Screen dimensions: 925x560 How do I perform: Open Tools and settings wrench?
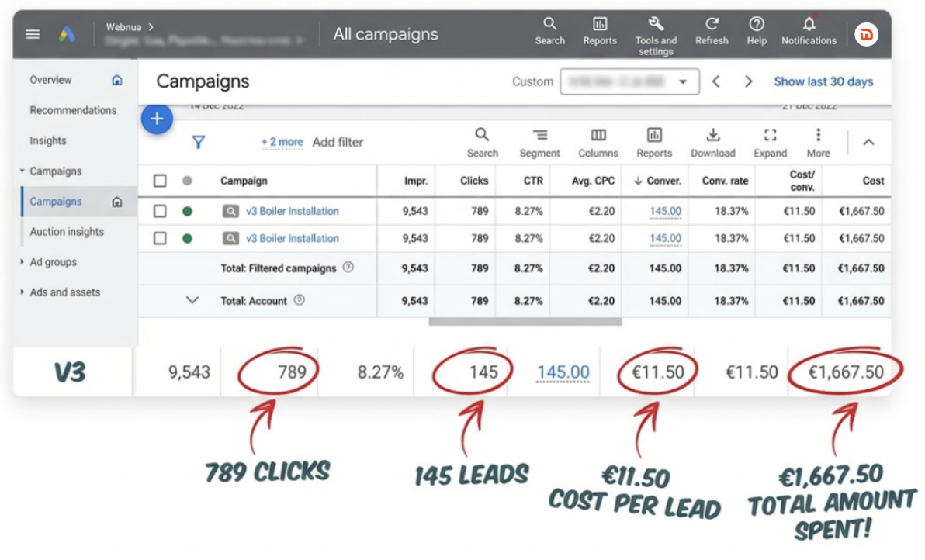[656, 24]
